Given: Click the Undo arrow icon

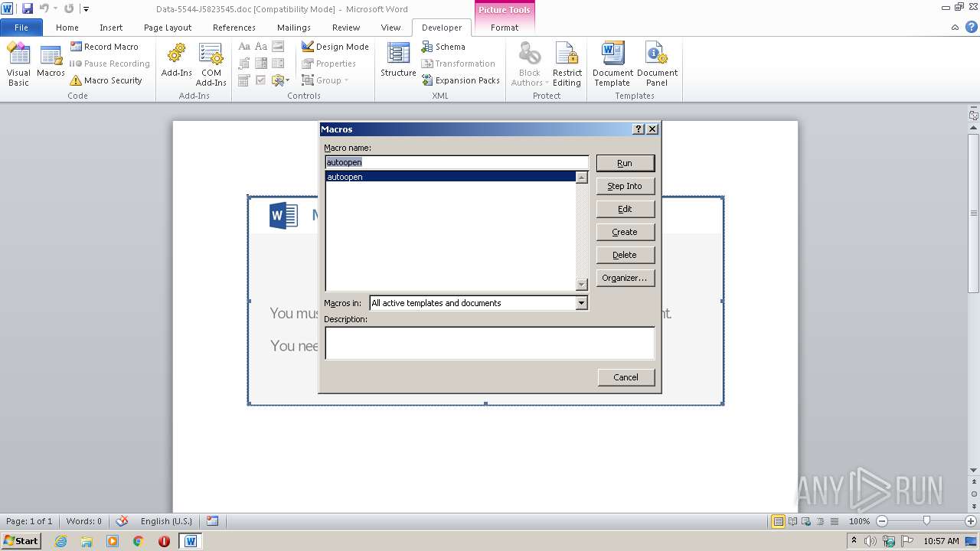Looking at the screenshot, I should pos(44,8).
